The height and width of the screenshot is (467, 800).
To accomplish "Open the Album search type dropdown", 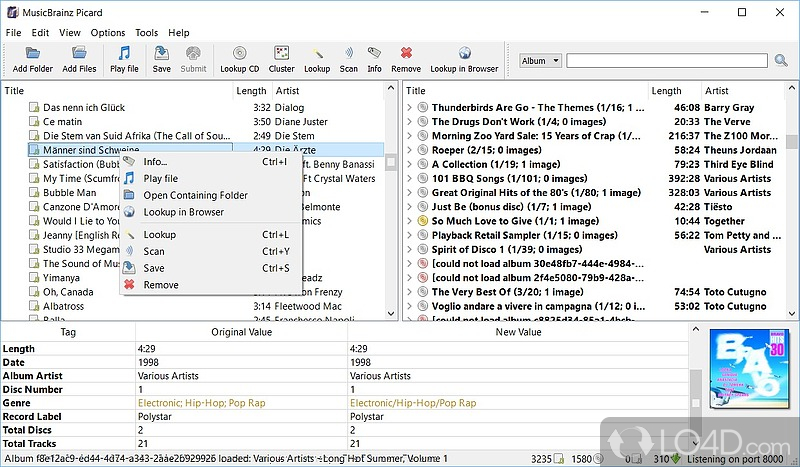I will (x=540, y=61).
